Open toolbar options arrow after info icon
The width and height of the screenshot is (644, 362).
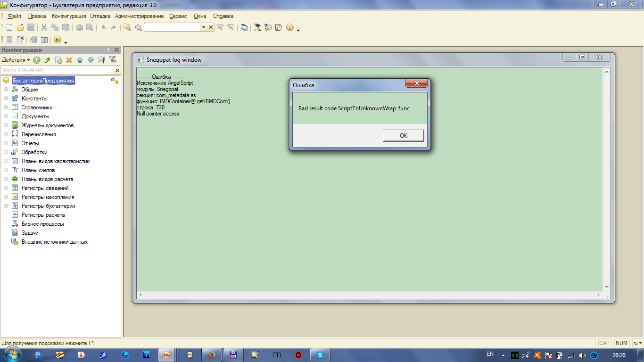click(x=298, y=30)
